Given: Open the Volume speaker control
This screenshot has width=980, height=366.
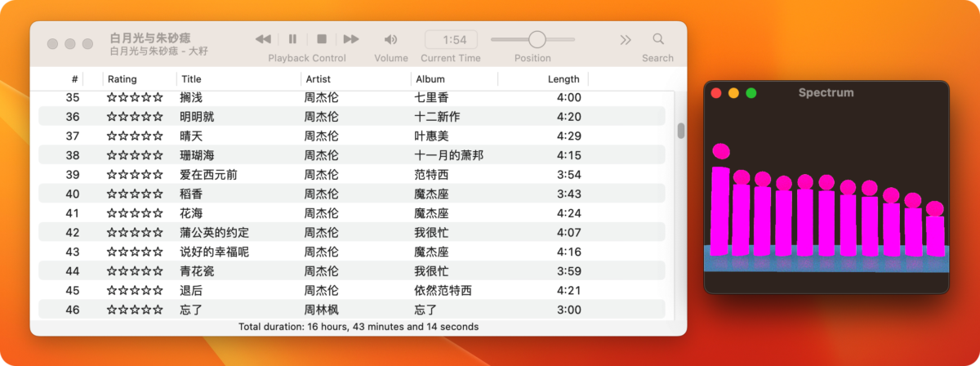Looking at the screenshot, I should coord(390,39).
